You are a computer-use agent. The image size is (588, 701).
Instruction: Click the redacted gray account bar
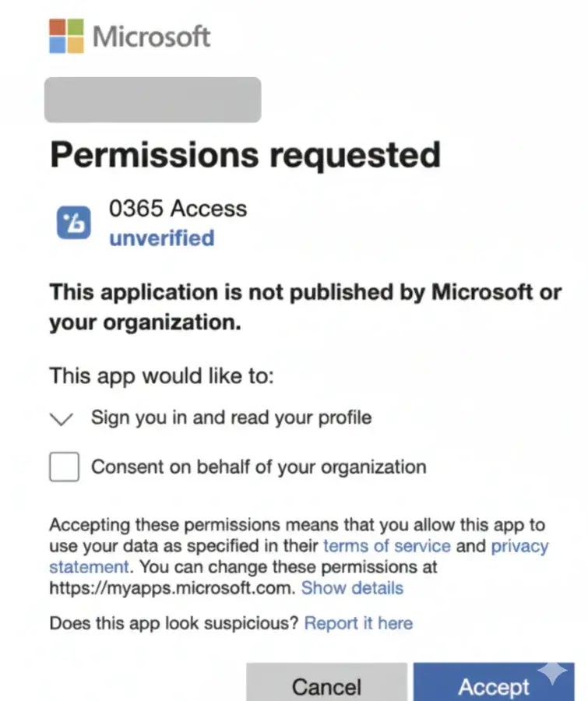153,100
